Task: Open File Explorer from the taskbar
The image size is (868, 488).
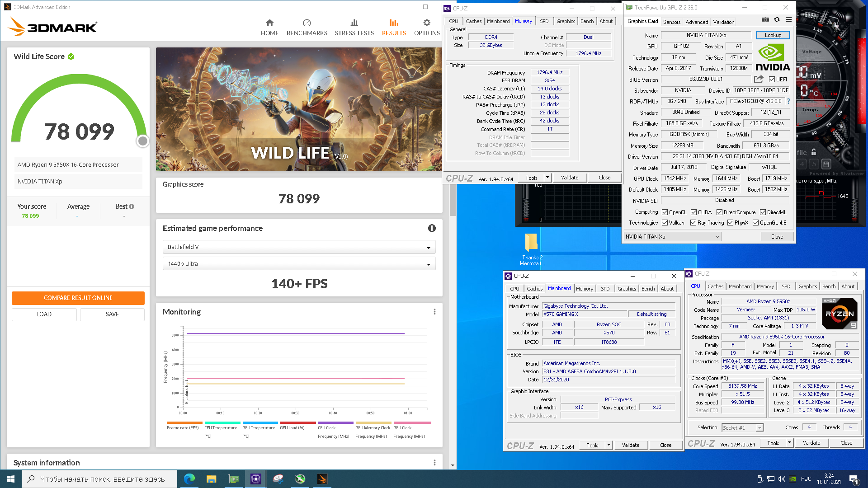Action: (x=211, y=479)
